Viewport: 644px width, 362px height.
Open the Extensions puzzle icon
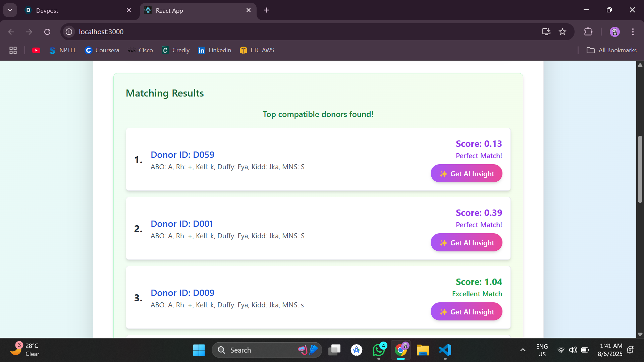pyautogui.click(x=588, y=32)
